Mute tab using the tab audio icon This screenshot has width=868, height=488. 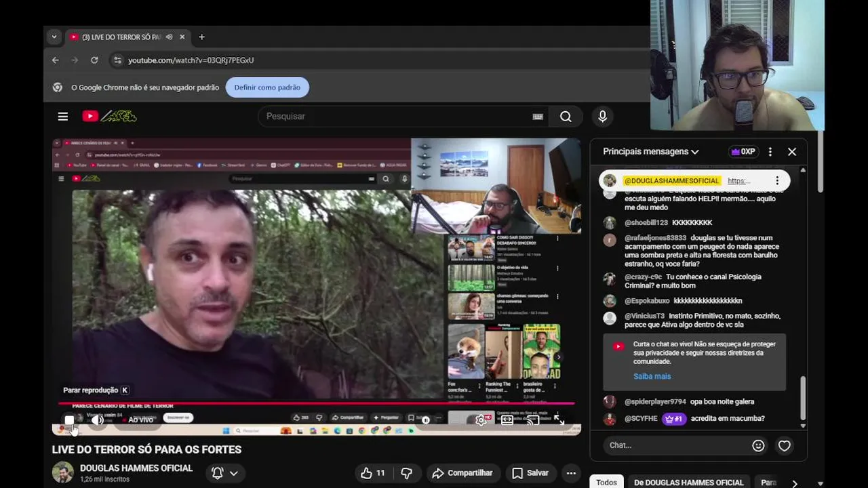click(x=169, y=37)
